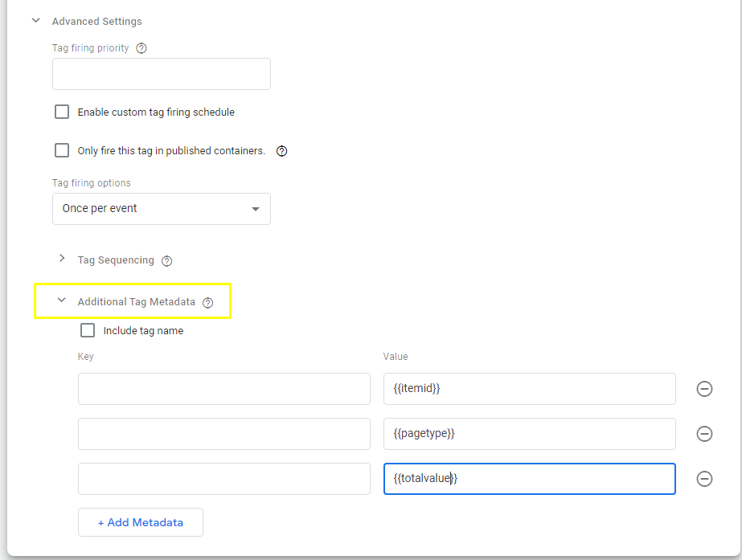The height and width of the screenshot is (560, 742).
Task: Open the Tag firing options dropdown
Action: pos(162,209)
